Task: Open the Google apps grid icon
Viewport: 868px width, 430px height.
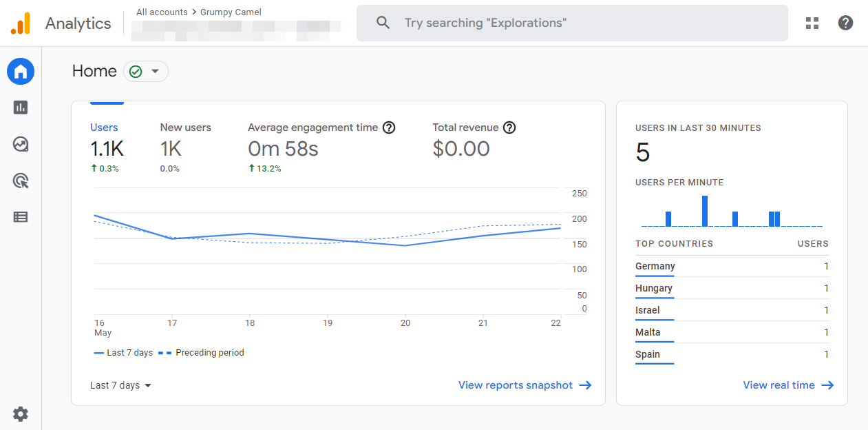Action: [x=812, y=23]
